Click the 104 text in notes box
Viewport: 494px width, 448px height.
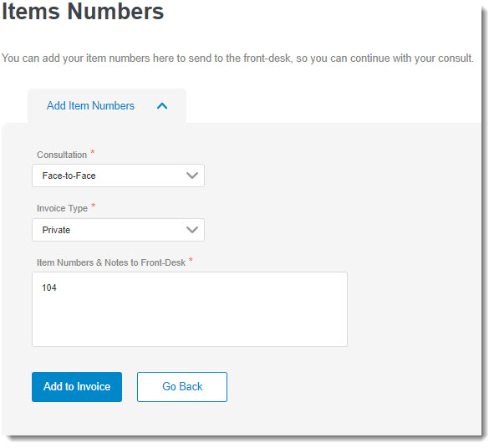49,288
